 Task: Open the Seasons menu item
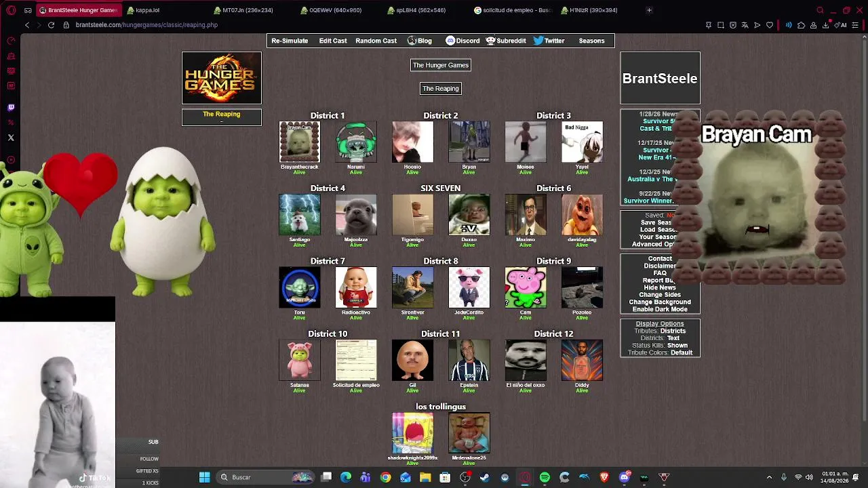pos(591,41)
